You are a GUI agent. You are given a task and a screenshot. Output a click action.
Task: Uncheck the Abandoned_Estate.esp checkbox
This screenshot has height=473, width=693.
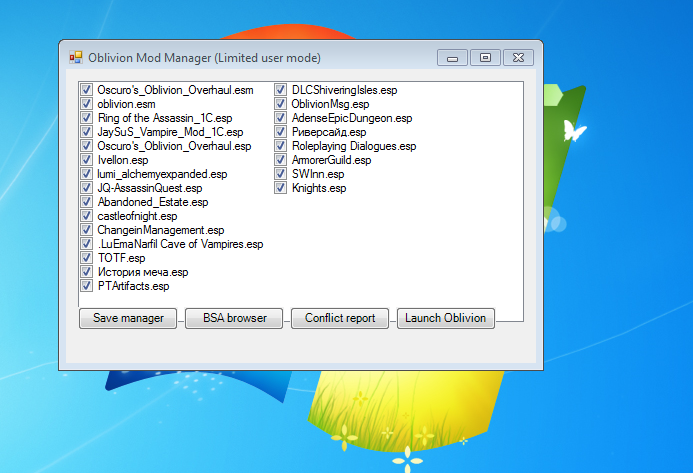point(86,202)
